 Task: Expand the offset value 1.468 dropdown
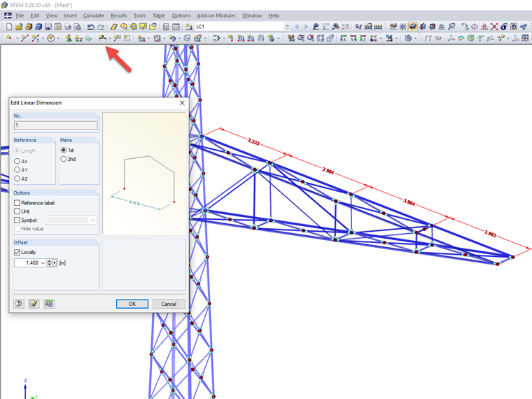[x=43, y=263]
